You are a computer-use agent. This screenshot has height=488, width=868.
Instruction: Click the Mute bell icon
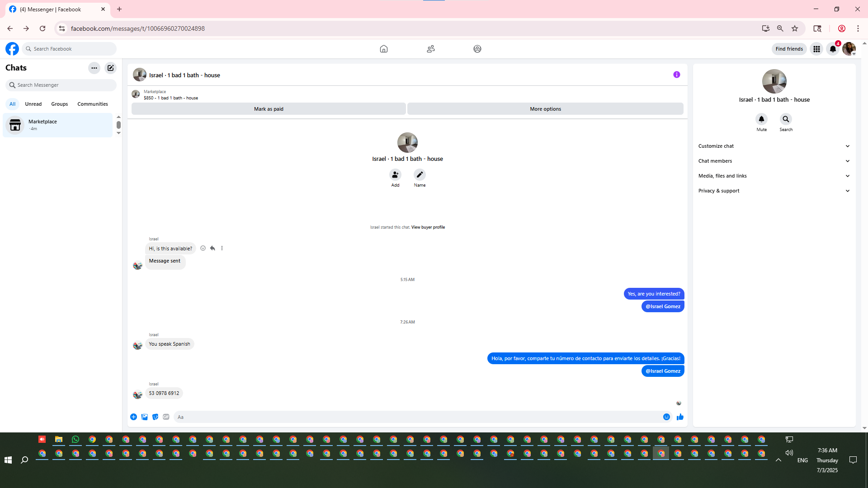[761, 119]
